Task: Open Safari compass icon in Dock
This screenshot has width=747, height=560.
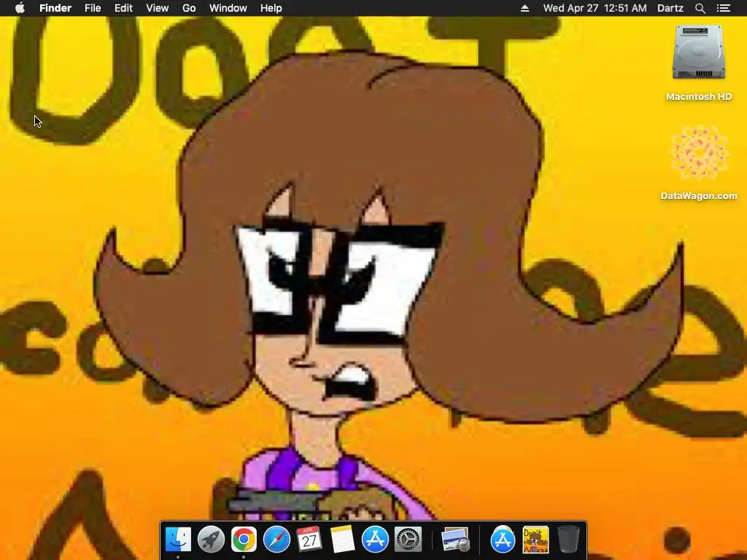Action: [276, 539]
